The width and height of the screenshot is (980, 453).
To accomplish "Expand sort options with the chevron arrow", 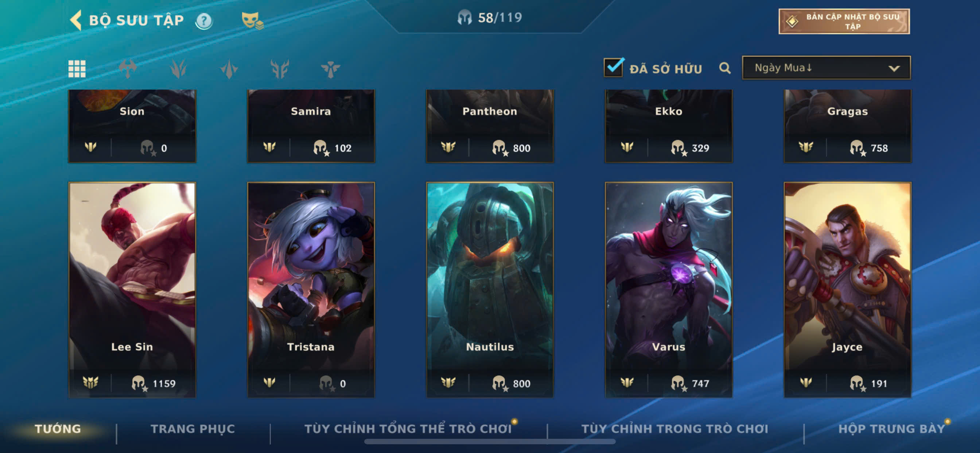I will 894,69.
